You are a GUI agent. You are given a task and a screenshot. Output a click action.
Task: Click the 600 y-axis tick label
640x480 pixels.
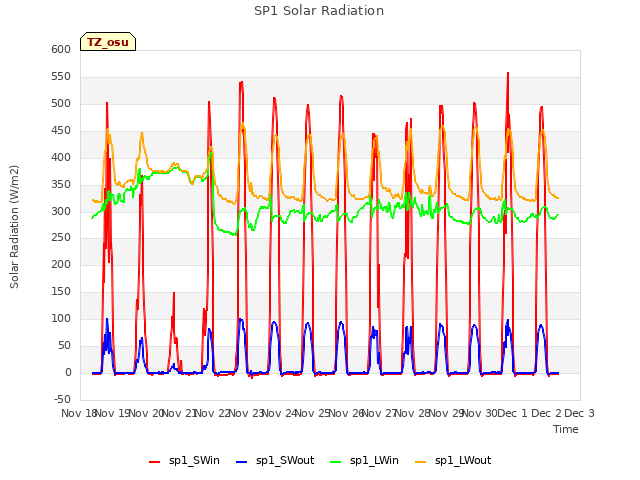click(x=61, y=49)
